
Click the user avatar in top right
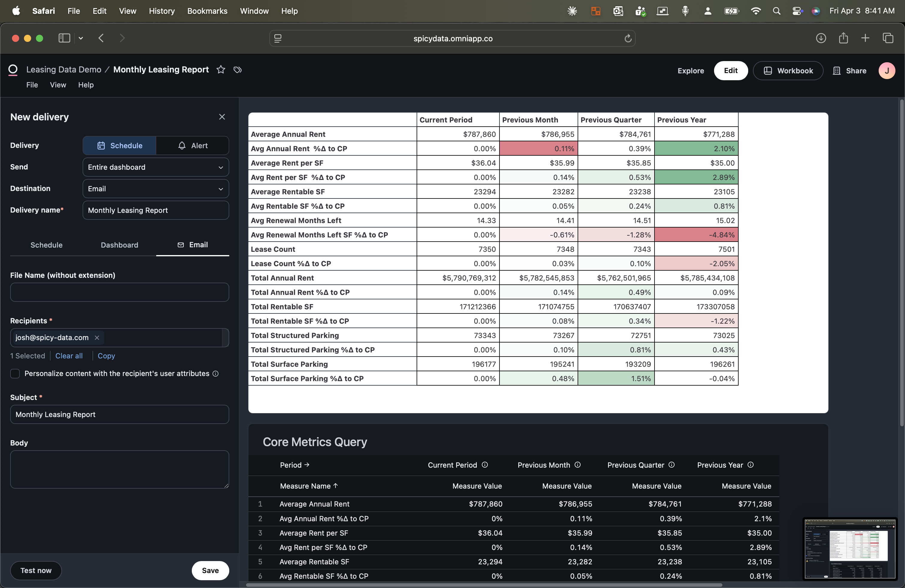pos(887,71)
